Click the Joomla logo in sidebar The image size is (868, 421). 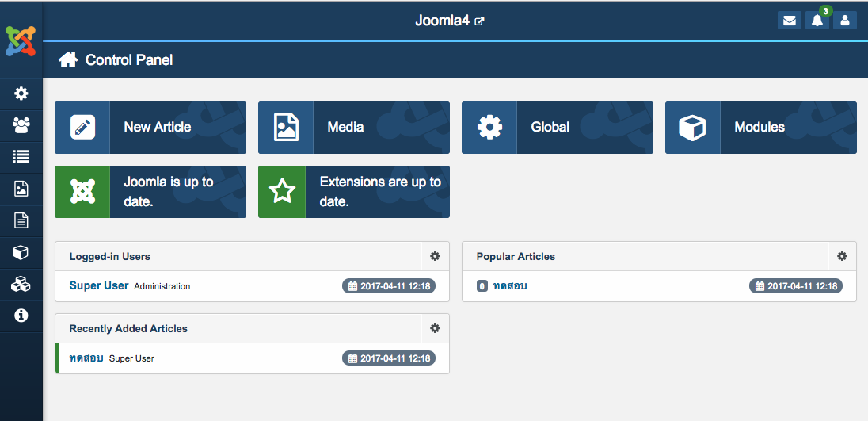[21, 41]
